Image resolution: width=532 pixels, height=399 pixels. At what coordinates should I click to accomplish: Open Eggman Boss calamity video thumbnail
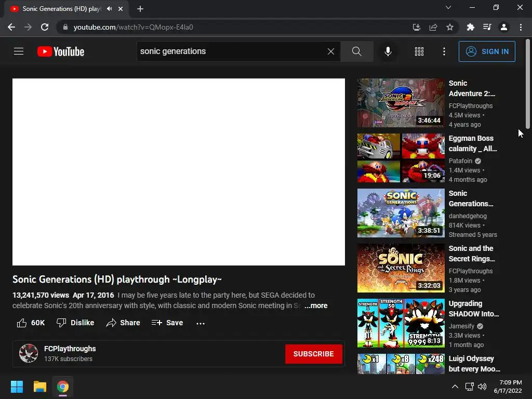tap(401, 158)
